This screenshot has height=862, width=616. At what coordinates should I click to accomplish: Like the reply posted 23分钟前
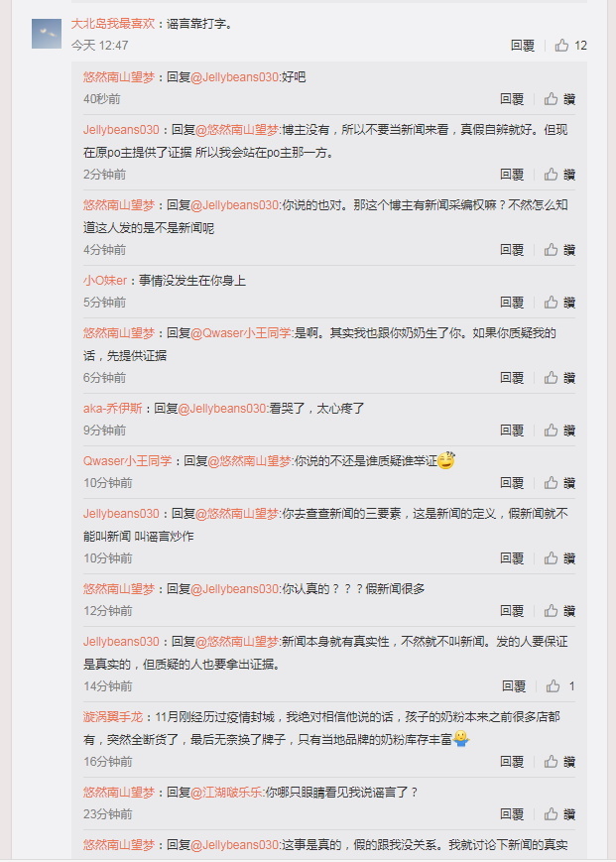(x=559, y=814)
